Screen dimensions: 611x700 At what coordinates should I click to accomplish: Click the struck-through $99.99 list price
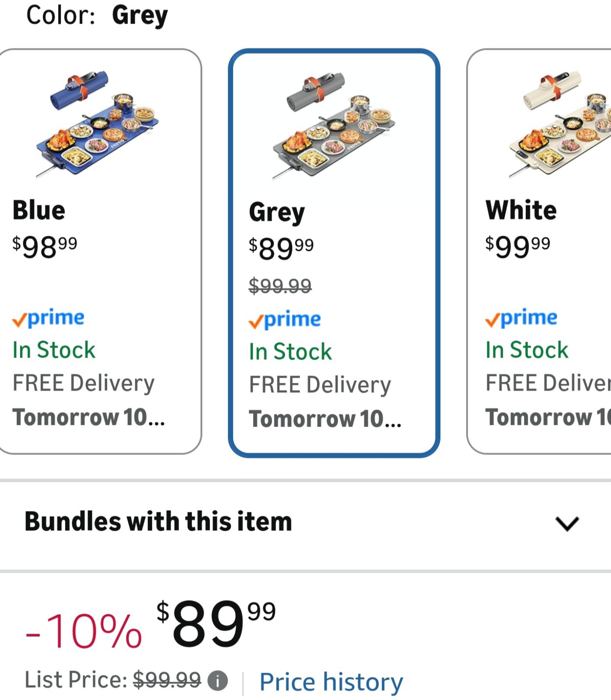[x=167, y=680]
